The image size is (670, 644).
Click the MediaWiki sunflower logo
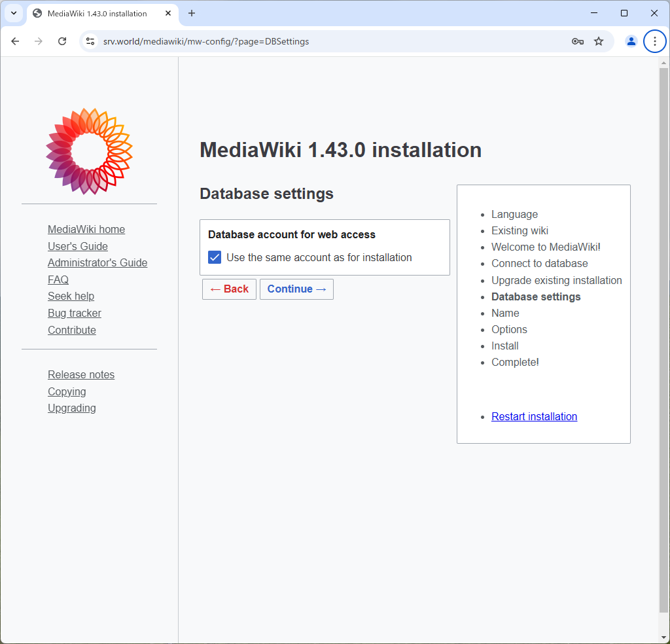(89, 151)
